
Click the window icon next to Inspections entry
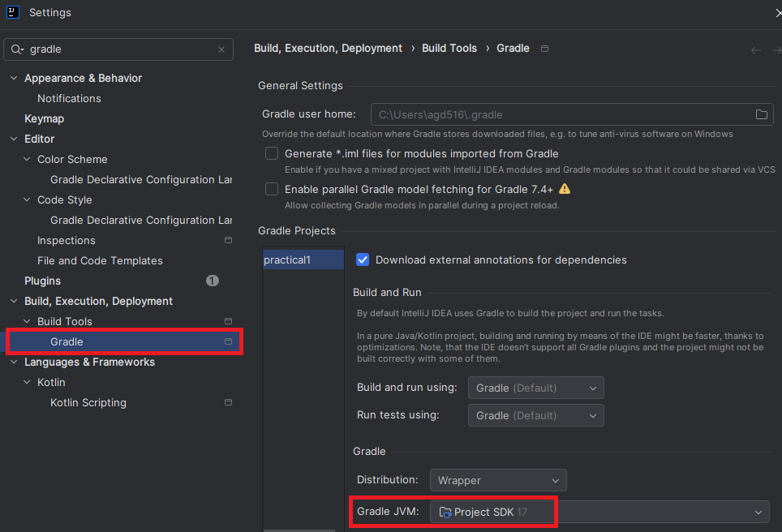(228, 240)
